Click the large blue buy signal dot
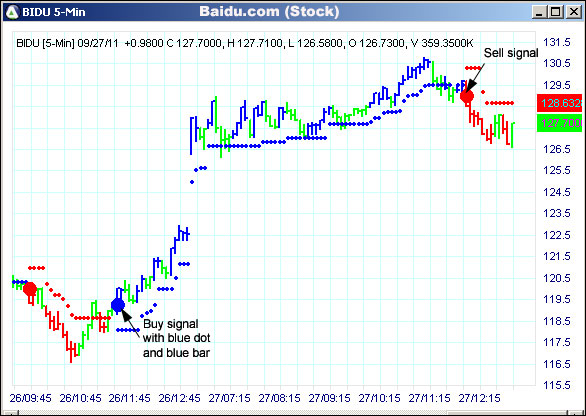The height and width of the screenshot is (416, 586). (118, 305)
